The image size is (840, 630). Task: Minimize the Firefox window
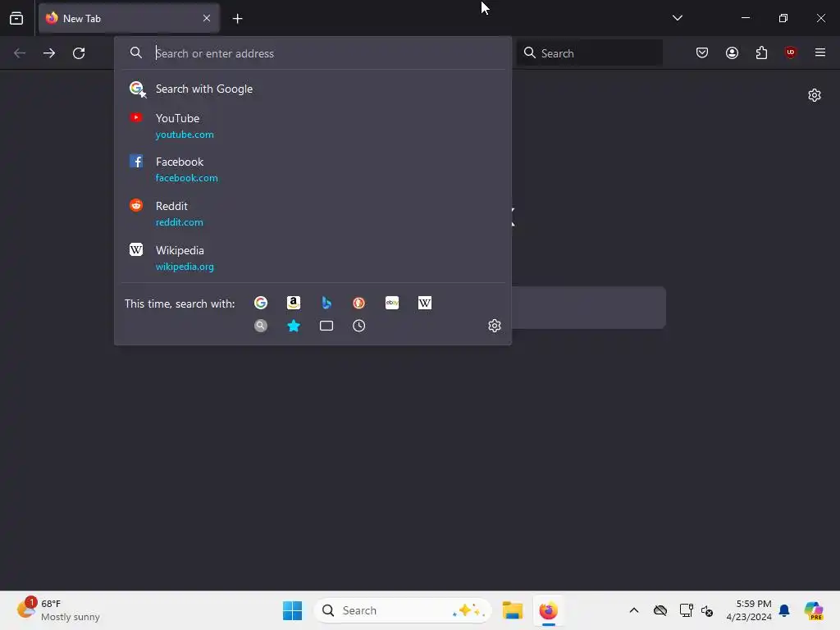[x=745, y=18]
